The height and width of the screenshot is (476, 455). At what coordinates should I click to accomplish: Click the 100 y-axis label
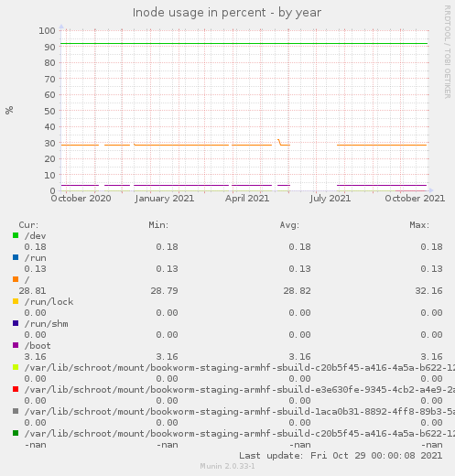(x=47, y=30)
